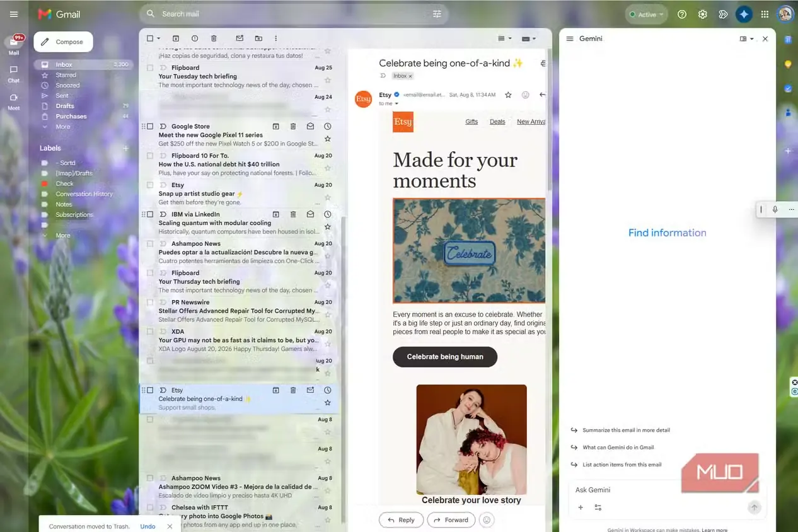Open the Settings gear icon
Viewport: 798px width, 532px height.
[x=702, y=14]
